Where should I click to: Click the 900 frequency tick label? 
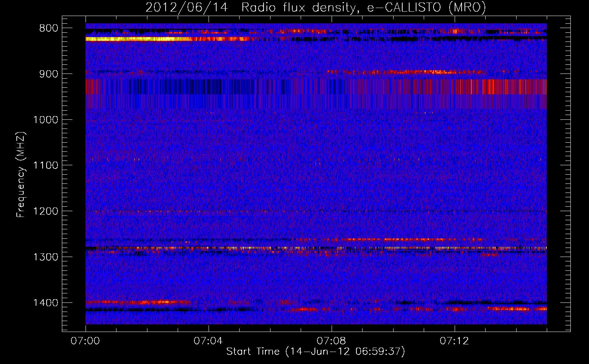click(x=48, y=74)
